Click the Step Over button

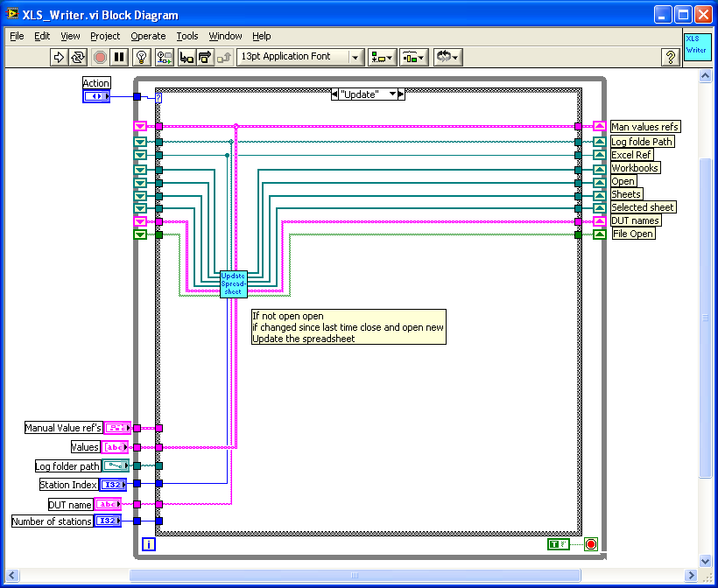click(x=205, y=57)
